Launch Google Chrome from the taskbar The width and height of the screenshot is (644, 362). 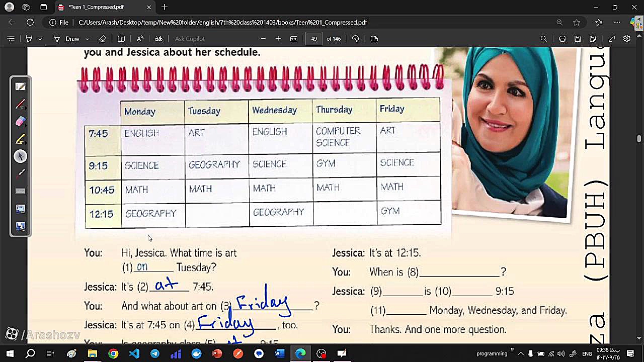pyautogui.click(x=113, y=353)
